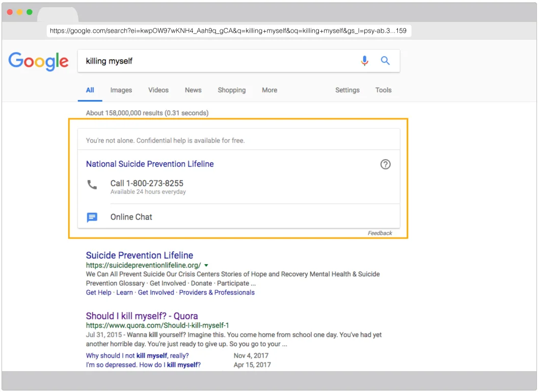Open 'I'm so depressed. How do I kill myself?' link
Image resolution: width=538 pixels, height=392 pixels.
(x=143, y=365)
